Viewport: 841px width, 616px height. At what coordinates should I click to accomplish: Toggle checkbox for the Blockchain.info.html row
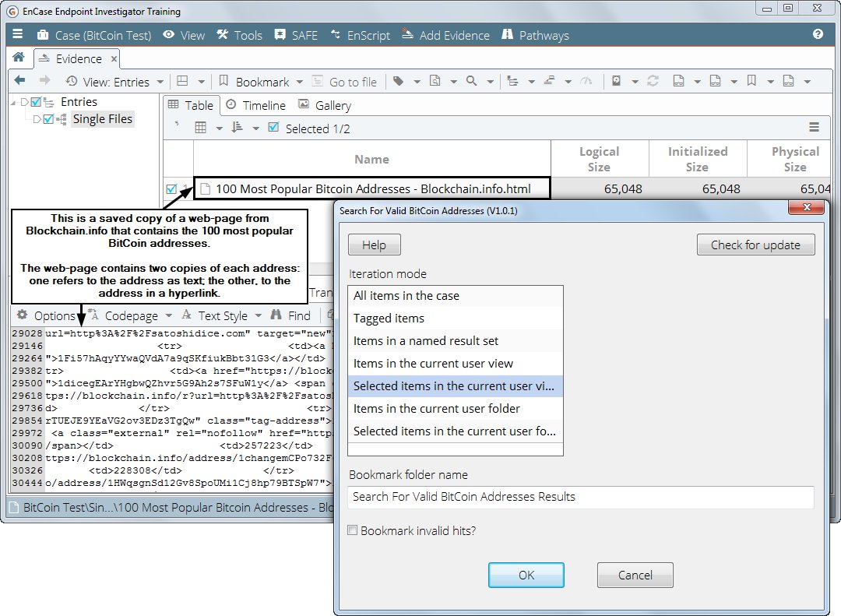click(171, 189)
